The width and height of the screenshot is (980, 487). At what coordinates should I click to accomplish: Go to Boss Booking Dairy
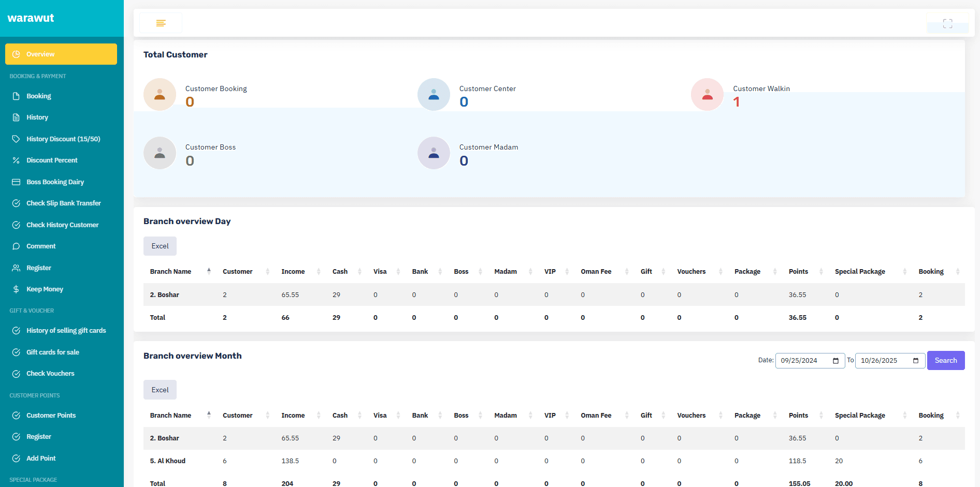tap(55, 182)
